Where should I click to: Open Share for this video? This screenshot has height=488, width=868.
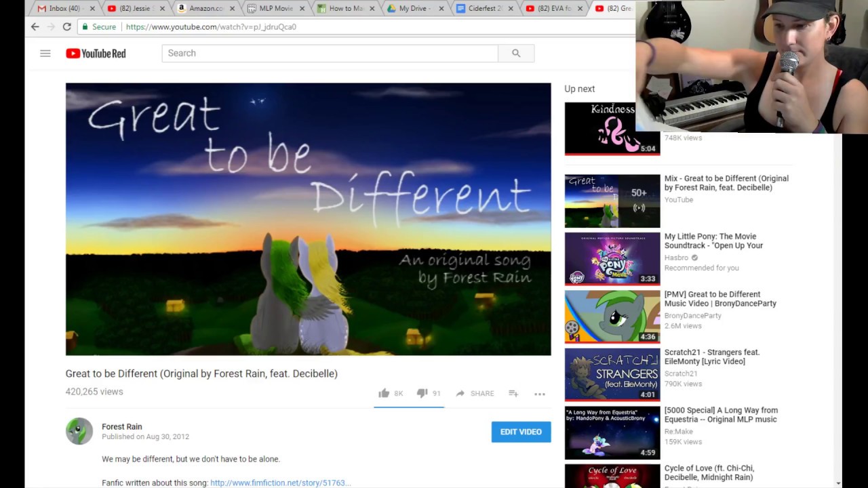(475, 393)
